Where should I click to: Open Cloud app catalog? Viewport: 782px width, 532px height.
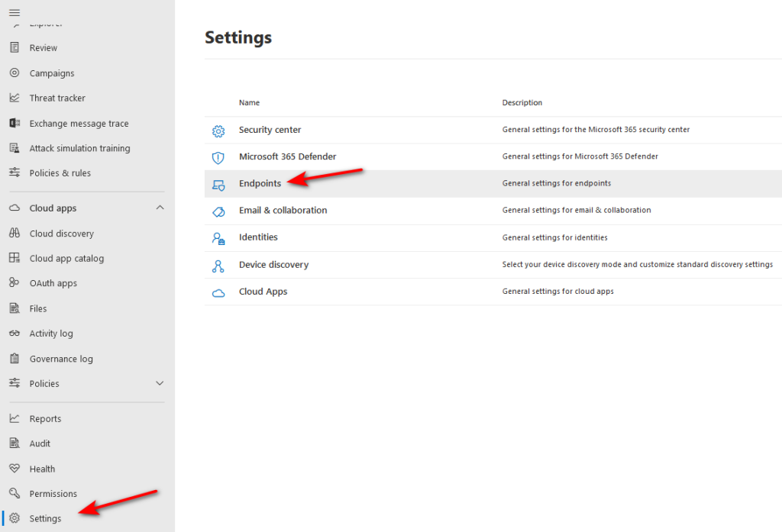[x=67, y=258]
